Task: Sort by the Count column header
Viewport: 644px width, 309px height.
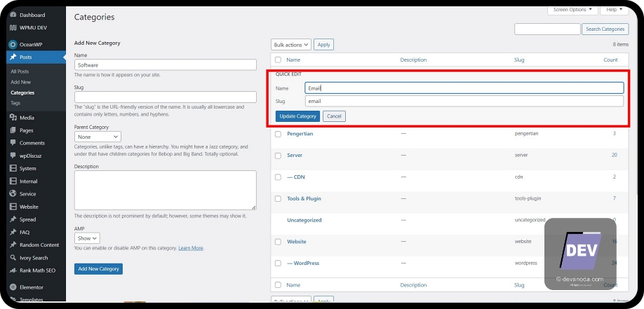Action: [610, 60]
